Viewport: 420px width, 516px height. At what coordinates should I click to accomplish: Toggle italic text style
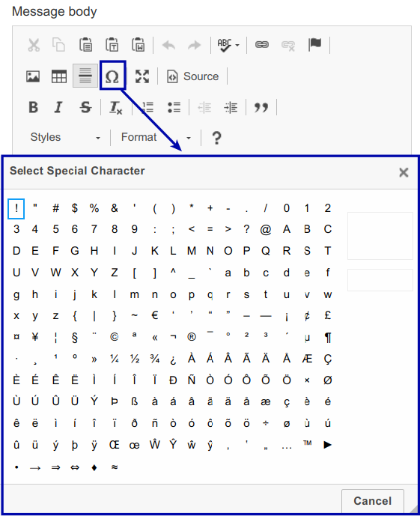point(58,107)
